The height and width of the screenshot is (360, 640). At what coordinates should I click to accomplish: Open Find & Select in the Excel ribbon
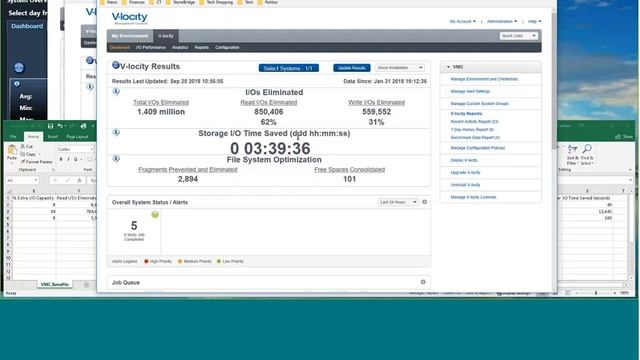click(x=587, y=155)
